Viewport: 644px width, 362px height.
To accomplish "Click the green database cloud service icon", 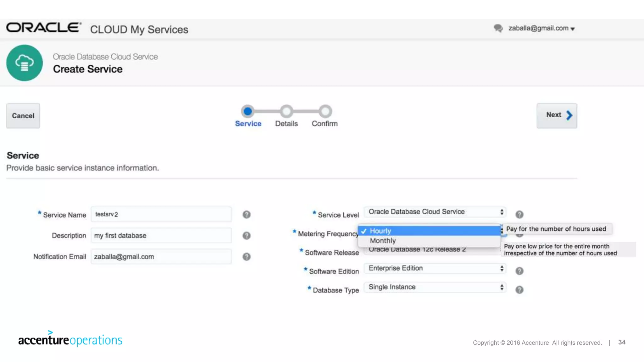I will pos(25,63).
